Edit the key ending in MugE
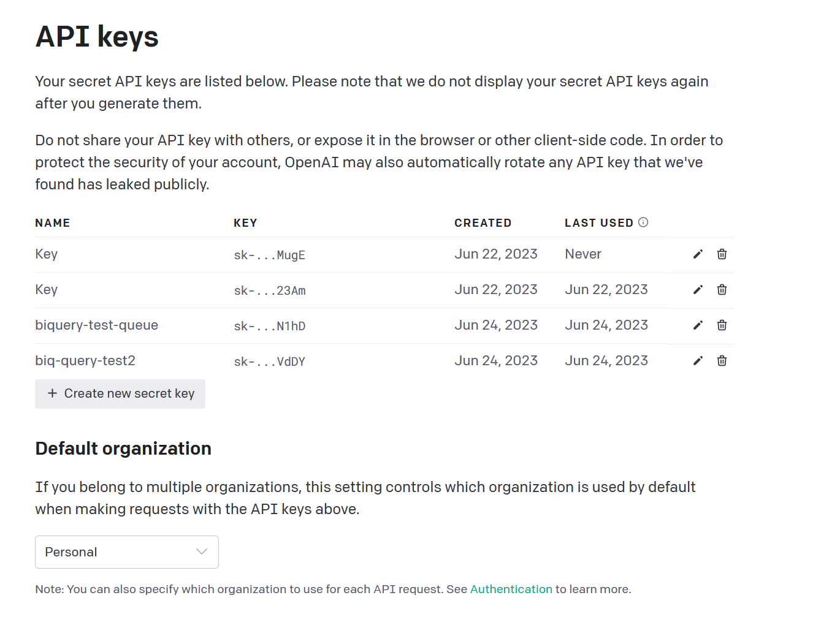Viewport: 840px width, 625px height. click(698, 254)
